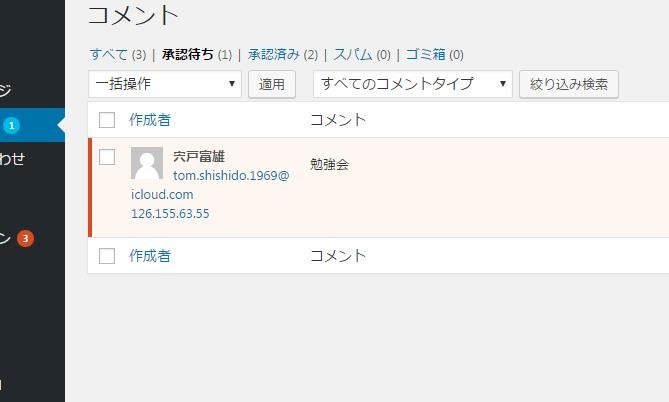Check the box for 宍戸富雄's comment
This screenshot has height=402, width=669.
[107, 156]
